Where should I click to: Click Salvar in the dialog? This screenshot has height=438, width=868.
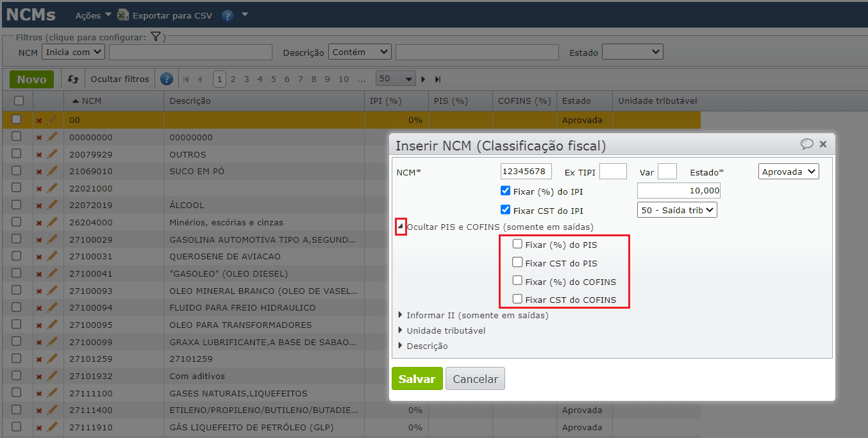tap(417, 378)
